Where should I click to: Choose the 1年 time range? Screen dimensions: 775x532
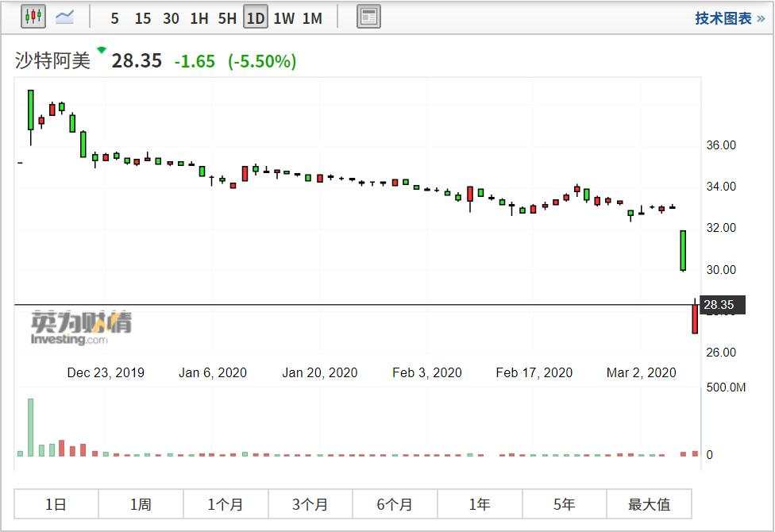(x=480, y=504)
